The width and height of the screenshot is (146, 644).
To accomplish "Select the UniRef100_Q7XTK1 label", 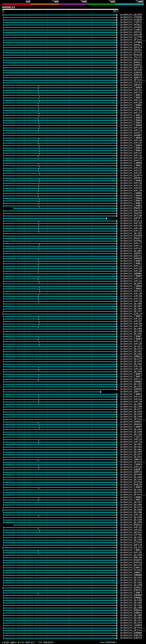I will coord(131,53).
